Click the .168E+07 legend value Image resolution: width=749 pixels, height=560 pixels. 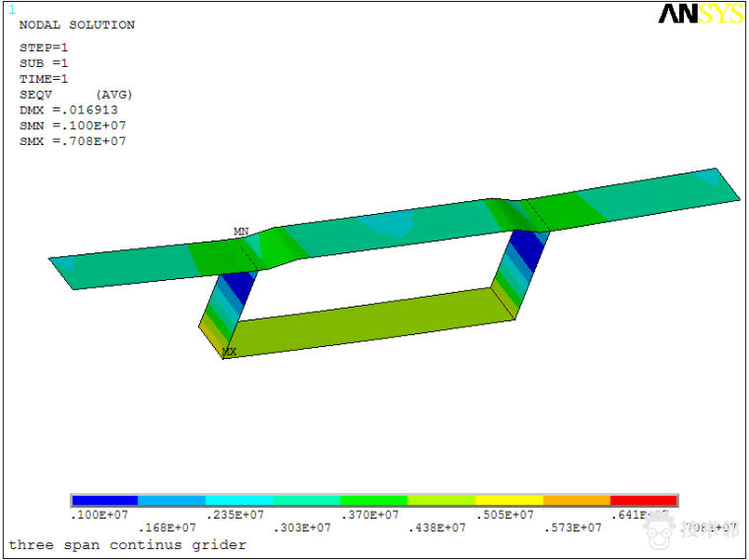point(167,527)
